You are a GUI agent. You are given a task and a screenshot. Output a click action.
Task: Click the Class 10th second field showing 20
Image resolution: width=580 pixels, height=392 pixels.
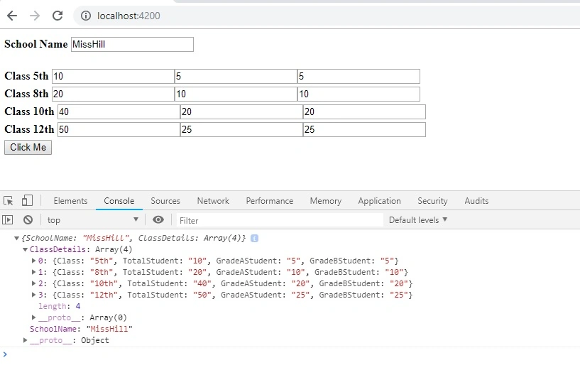(x=241, y=111)
